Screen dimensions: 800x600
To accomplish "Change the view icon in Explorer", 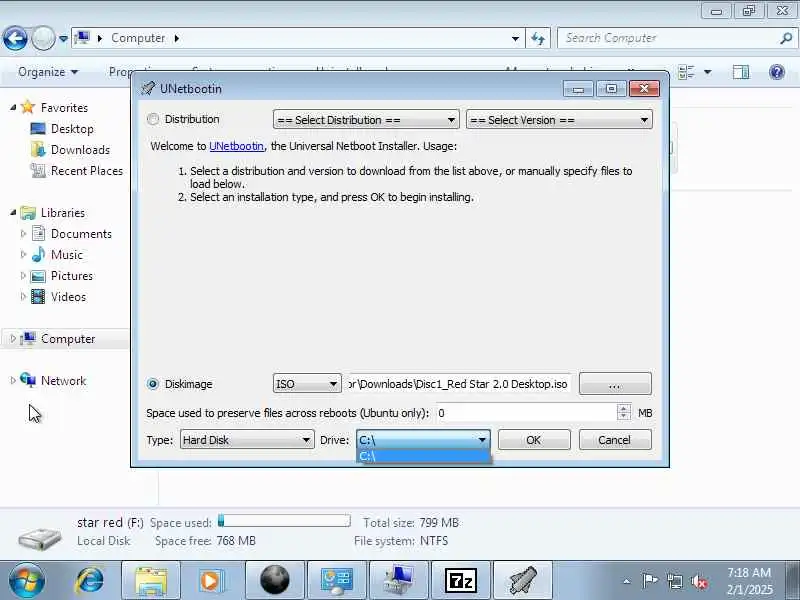I will tap(687, 72).
